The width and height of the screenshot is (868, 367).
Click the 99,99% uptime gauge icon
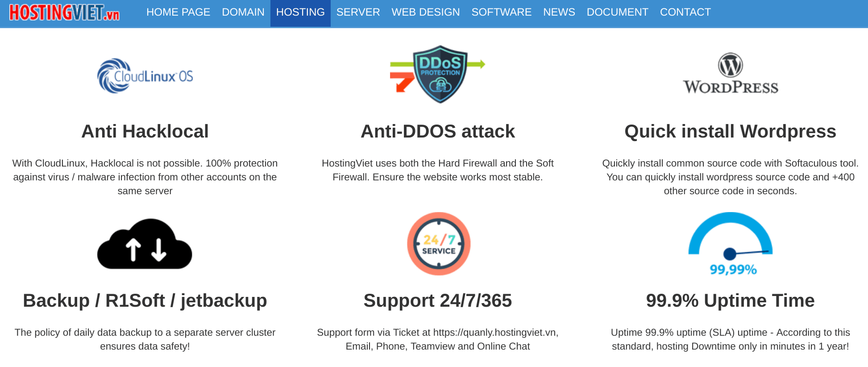[731, 244]
